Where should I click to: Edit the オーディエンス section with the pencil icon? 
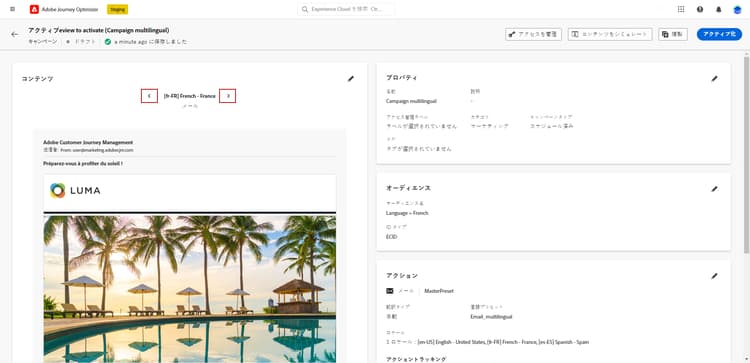[714, 189]
